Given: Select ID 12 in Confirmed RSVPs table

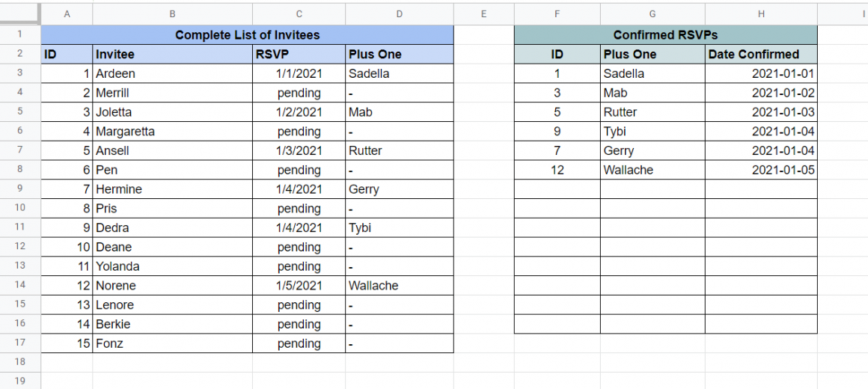Looking at the screenshot, I should tap(557, 170).
